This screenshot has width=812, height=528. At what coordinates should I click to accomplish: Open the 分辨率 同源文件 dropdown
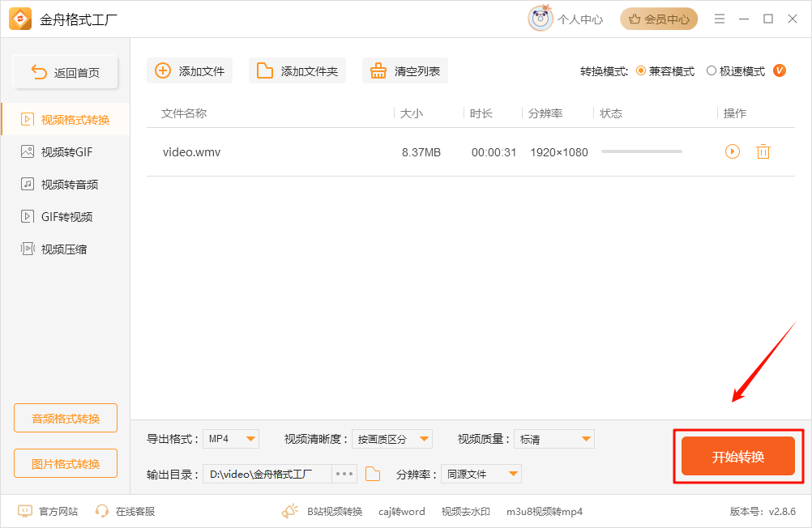[481, 474]
